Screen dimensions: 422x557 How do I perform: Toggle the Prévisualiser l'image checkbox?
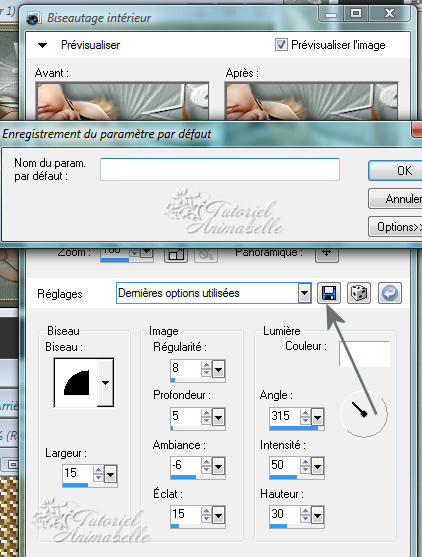click(x=281, y=45)
